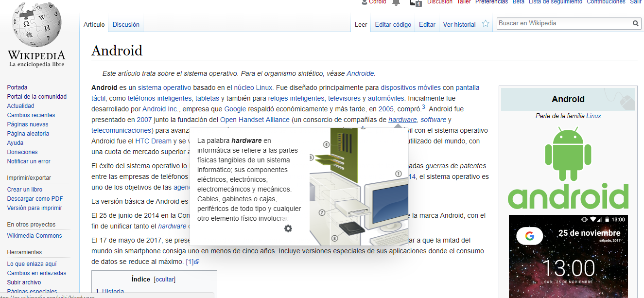Focus the Buscar en Wikipedia search field

[x=564, y=23]
